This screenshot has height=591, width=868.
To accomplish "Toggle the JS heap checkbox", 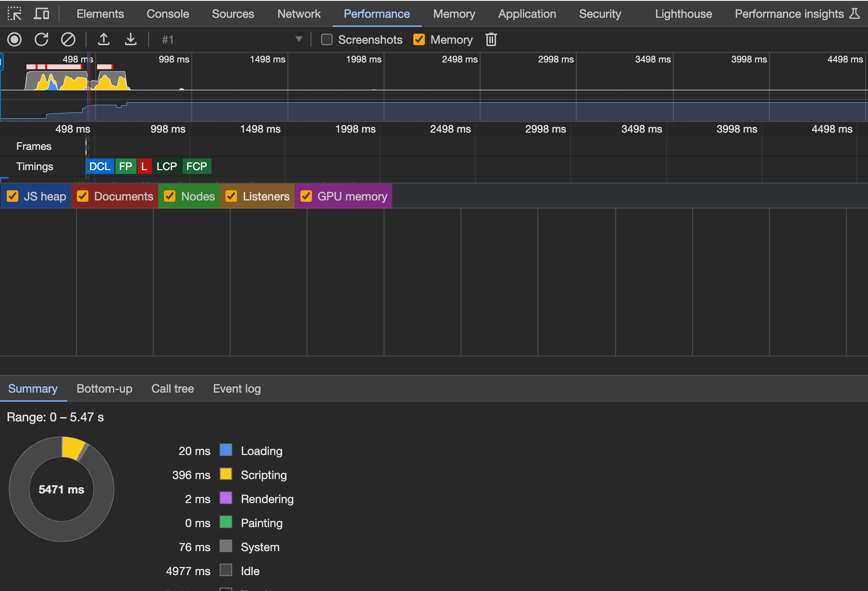I will pos(13,196).
